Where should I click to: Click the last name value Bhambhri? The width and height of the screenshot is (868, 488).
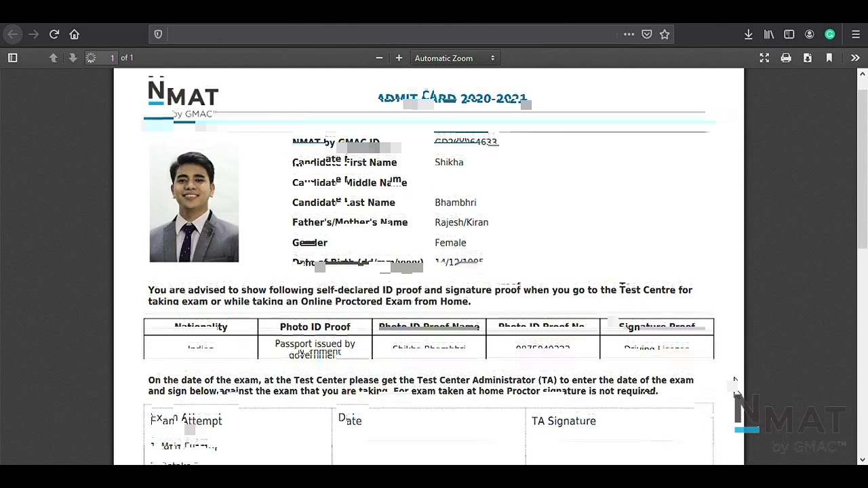456,203
